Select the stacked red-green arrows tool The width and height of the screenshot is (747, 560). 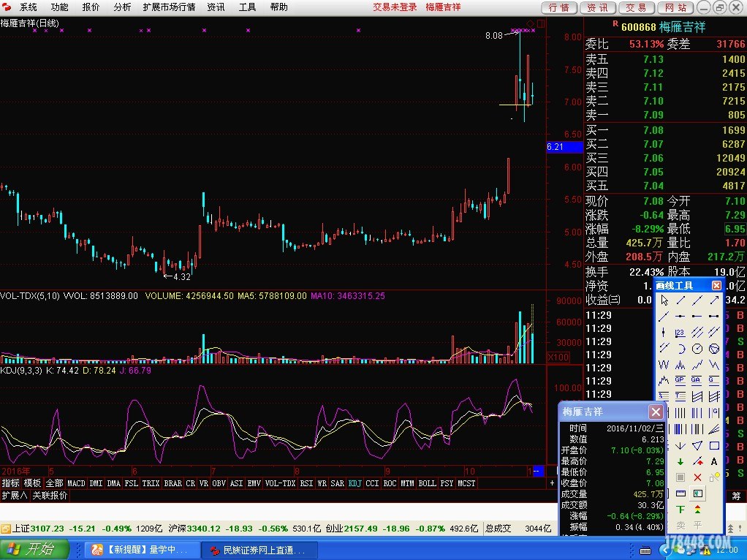(x=697, y=510)
